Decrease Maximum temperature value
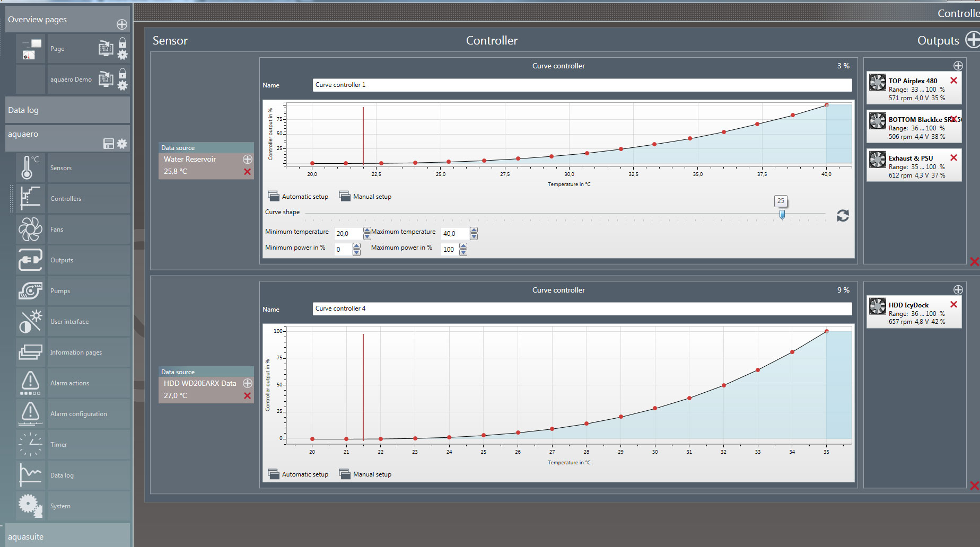The height and width of the screenshot is (547, 980). (474, 236)
